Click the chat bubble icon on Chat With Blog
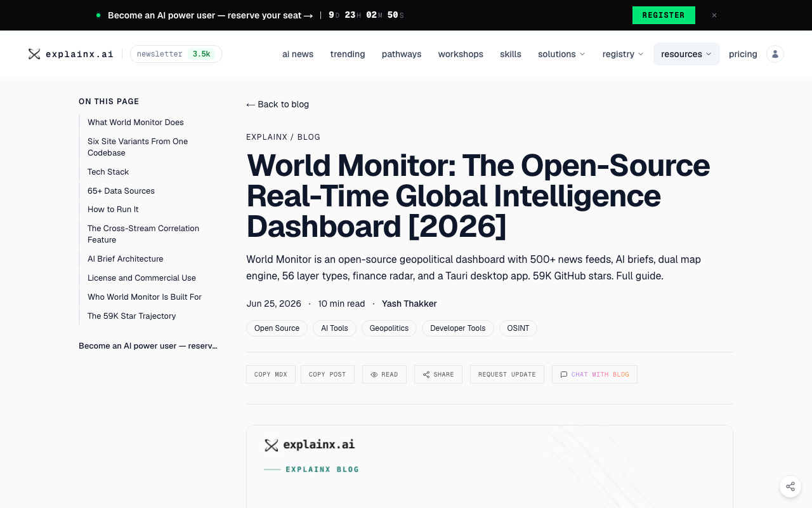 [564, 375]
